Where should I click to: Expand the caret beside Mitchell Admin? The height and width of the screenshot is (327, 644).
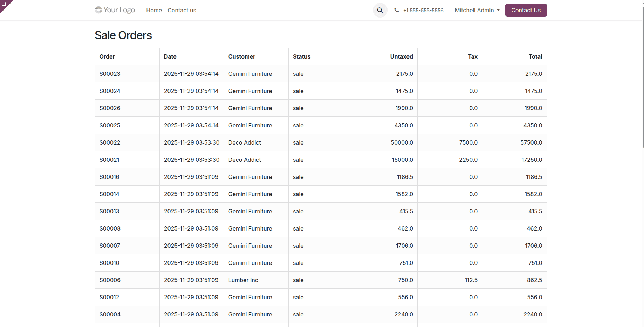point(498,11)
